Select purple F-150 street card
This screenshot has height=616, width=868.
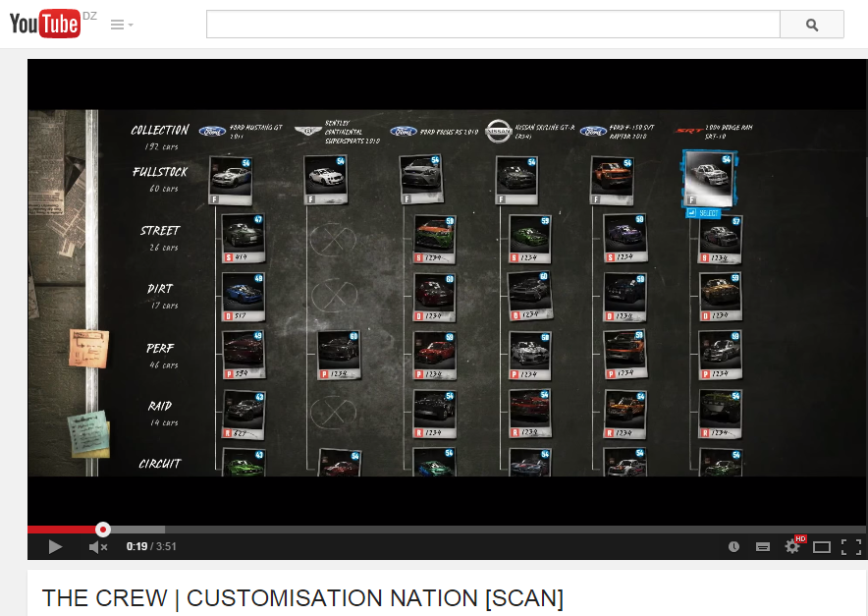point(625,239)
